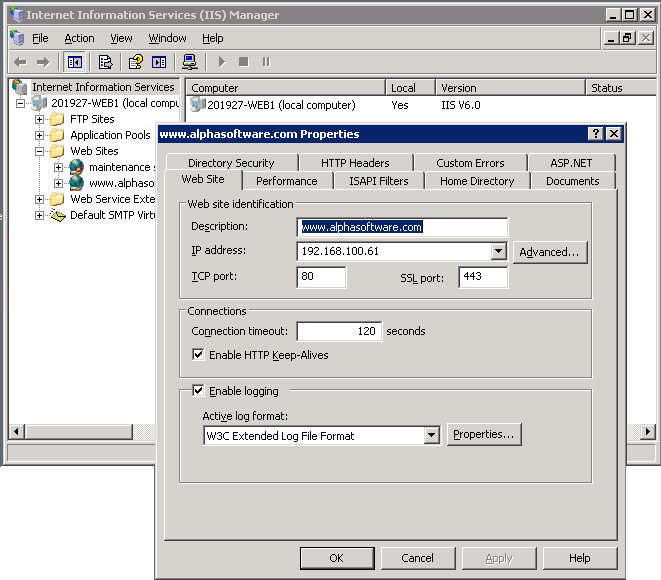The image size is (661, 580).
Task: Click the TCP port field
Action: (x=321, y=277)
